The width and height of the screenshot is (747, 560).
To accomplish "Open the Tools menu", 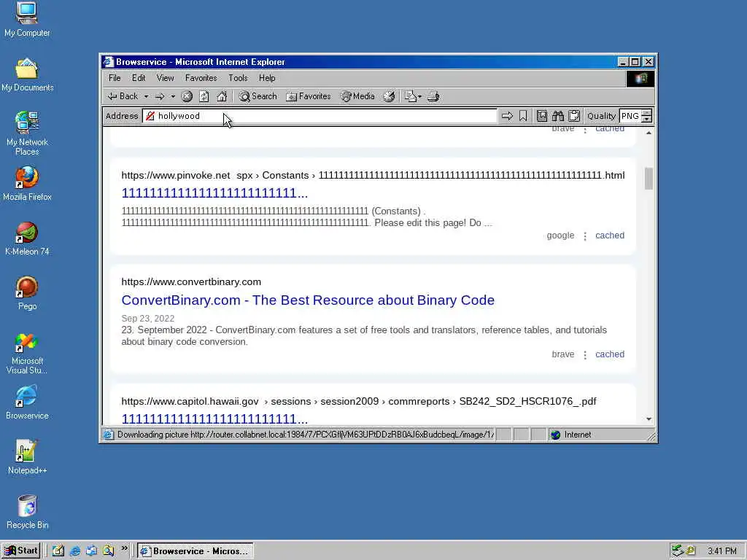I will 238,78.
